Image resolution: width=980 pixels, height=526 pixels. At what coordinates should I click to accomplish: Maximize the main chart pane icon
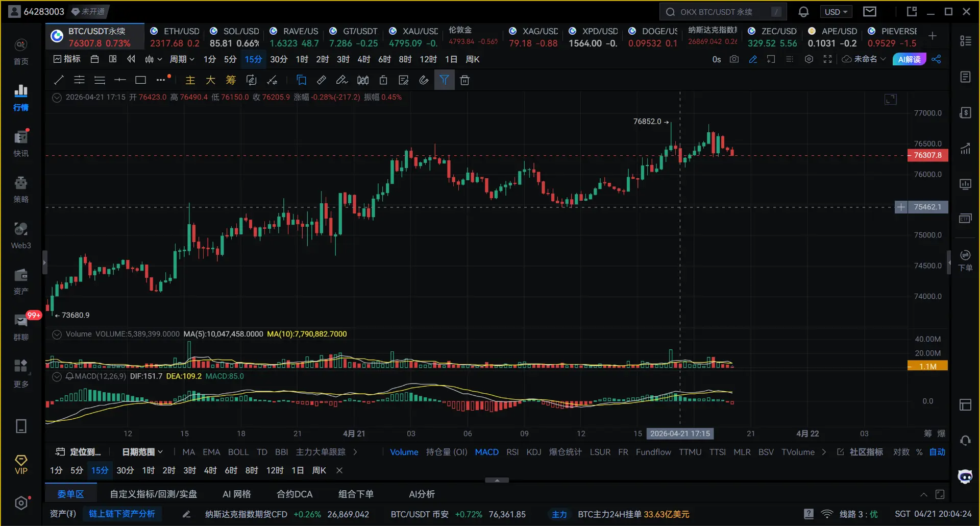click(891, 99)
